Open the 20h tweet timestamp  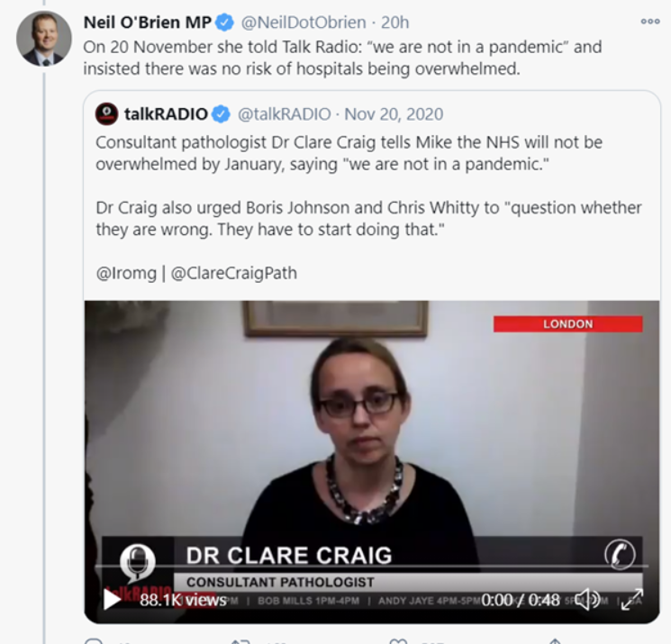(395, 23)
